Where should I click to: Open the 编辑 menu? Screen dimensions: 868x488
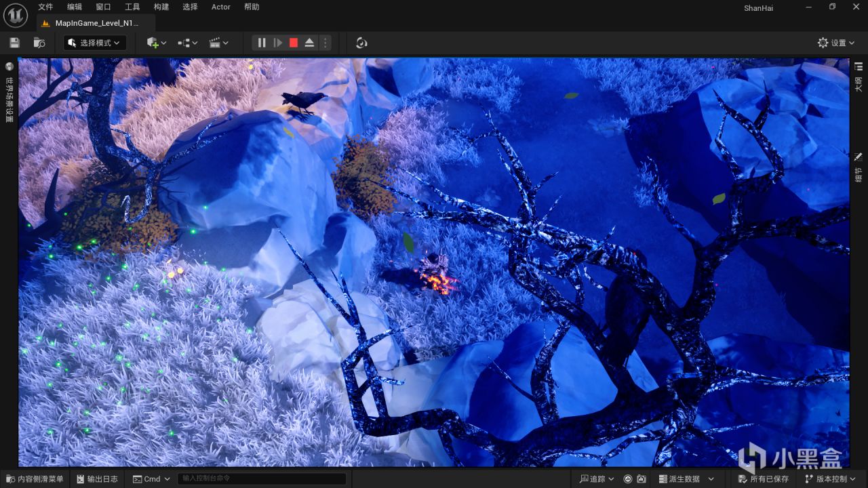[x=75, y=7]
